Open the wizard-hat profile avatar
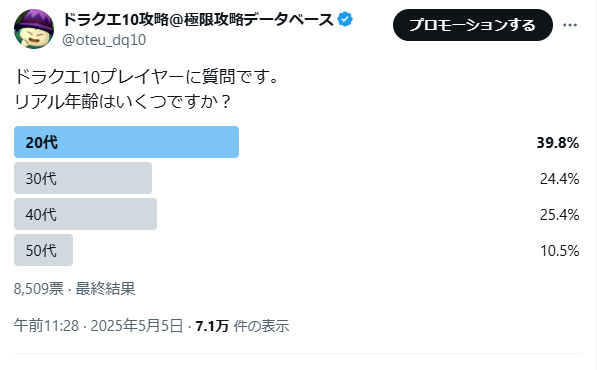The height and width of the screenshot is (370, 597). (34, 29)
